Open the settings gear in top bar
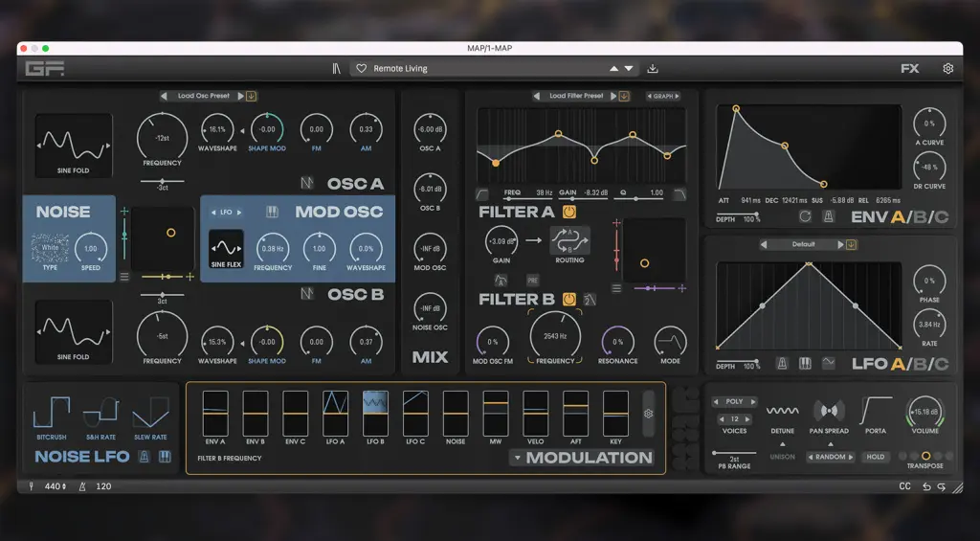This screenshot has height=541, width=980. [x=947, y=69]
